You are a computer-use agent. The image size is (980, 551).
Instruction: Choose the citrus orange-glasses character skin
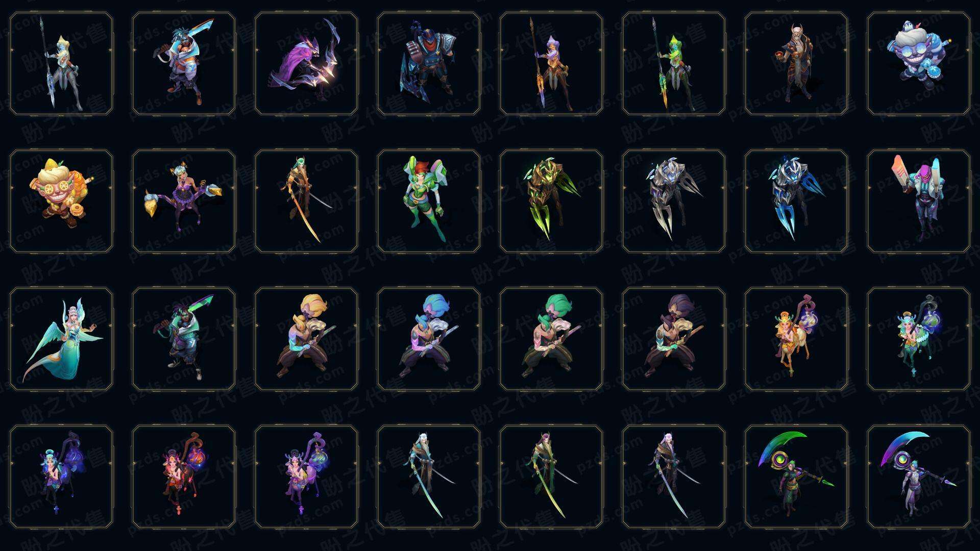61,201
